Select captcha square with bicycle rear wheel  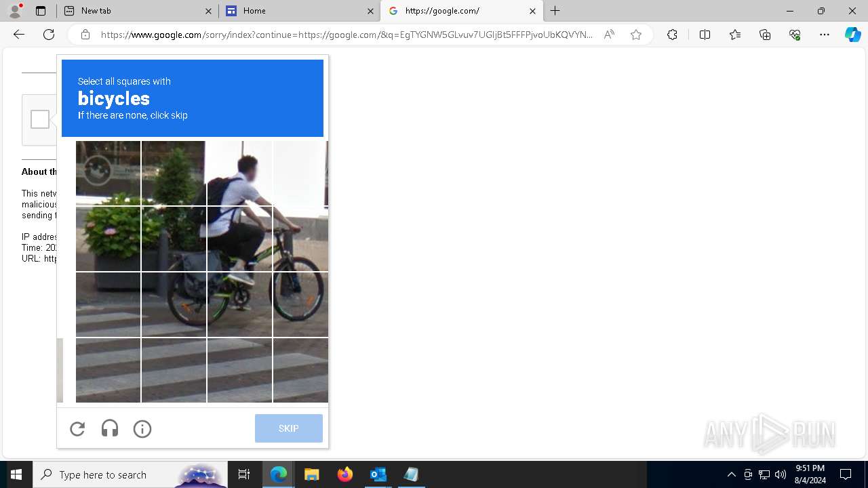(174, 304)
